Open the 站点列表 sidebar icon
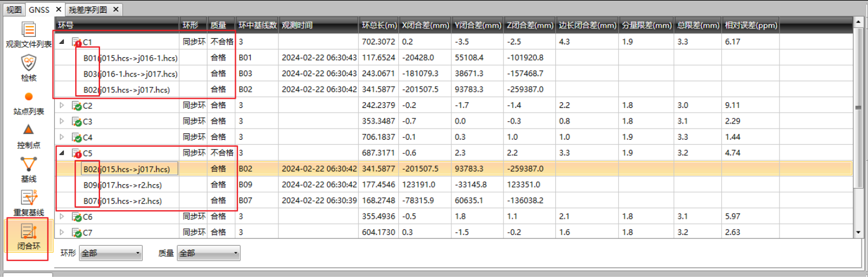Screen dimensions: 868x277 click(28, 103)
